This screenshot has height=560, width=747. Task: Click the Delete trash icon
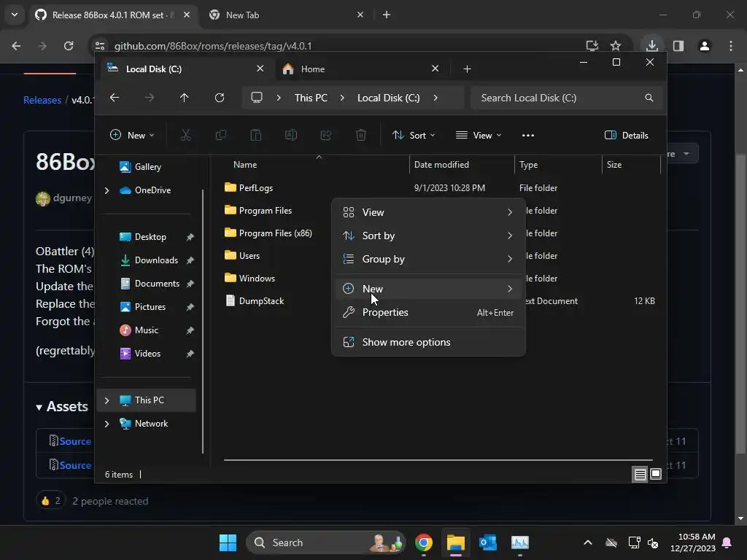point(361,135)
